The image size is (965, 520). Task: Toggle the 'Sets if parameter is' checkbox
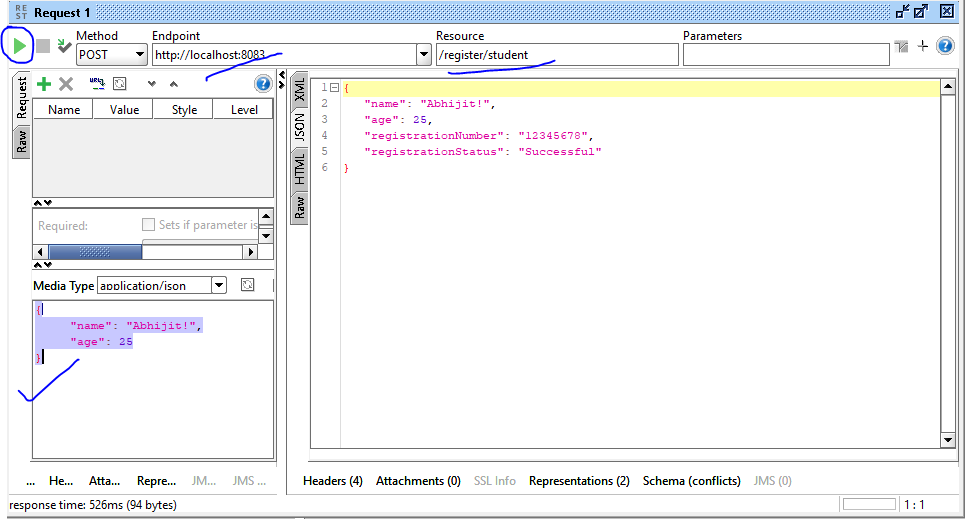pyautogui.click(x=148, y=225)
